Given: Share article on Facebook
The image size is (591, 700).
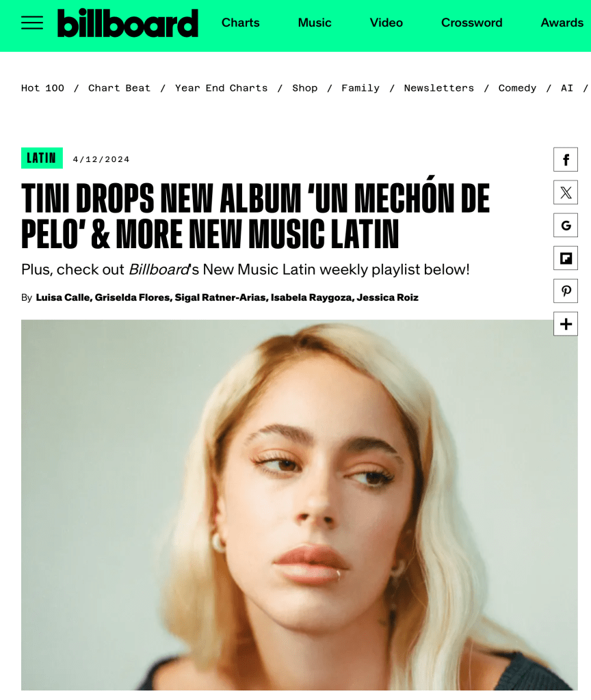Looking at the screenshot, I should (566, 159).
